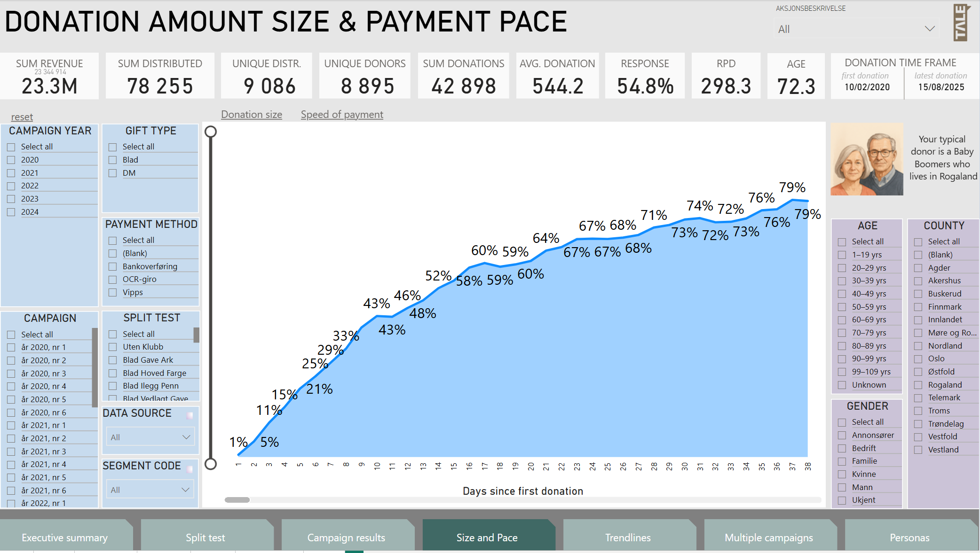Expand the SEGMENT CODE dropdown
The height and width of the screenshot is (553, 980).
[150, 490]
